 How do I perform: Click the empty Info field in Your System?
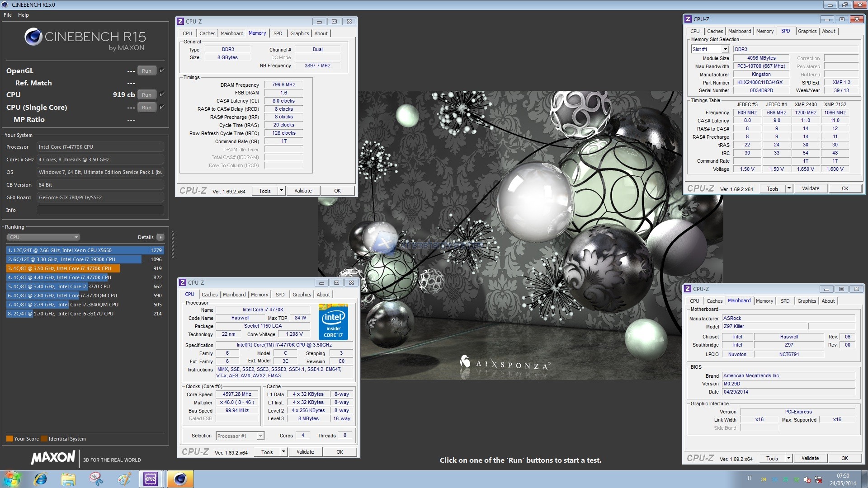pyautogui.click(x=100, y=210)
